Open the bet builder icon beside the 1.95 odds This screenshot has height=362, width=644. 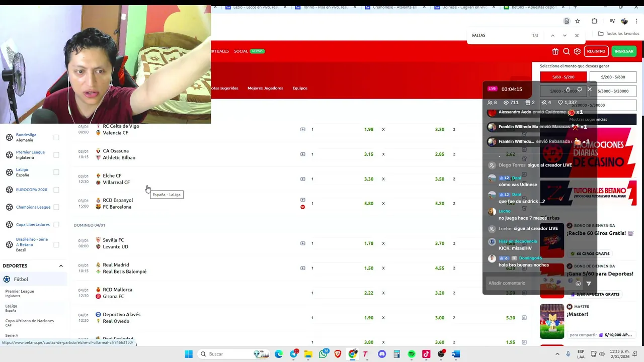[x=524, y=342]
